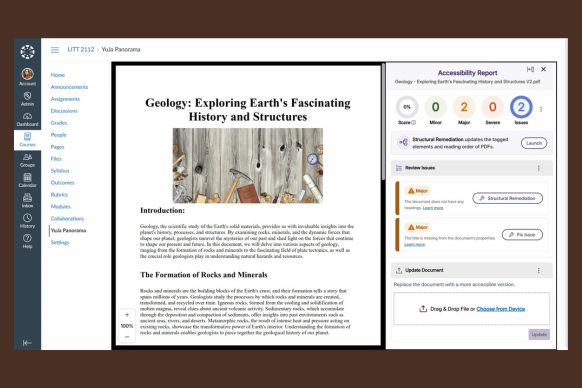Open Announcements in the course menu
This screenshot has width=582, height=388.
69,87
